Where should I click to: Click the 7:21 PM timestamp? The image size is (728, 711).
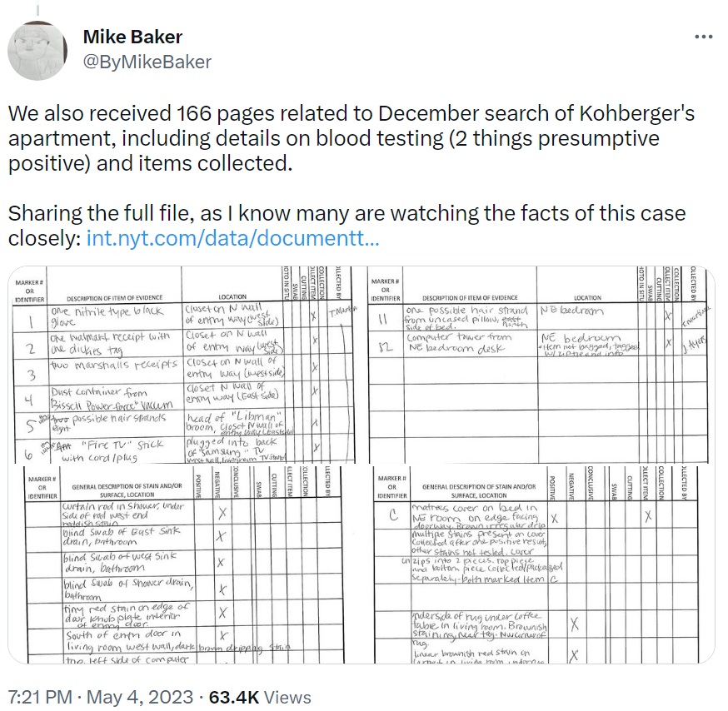pos(39,697)
